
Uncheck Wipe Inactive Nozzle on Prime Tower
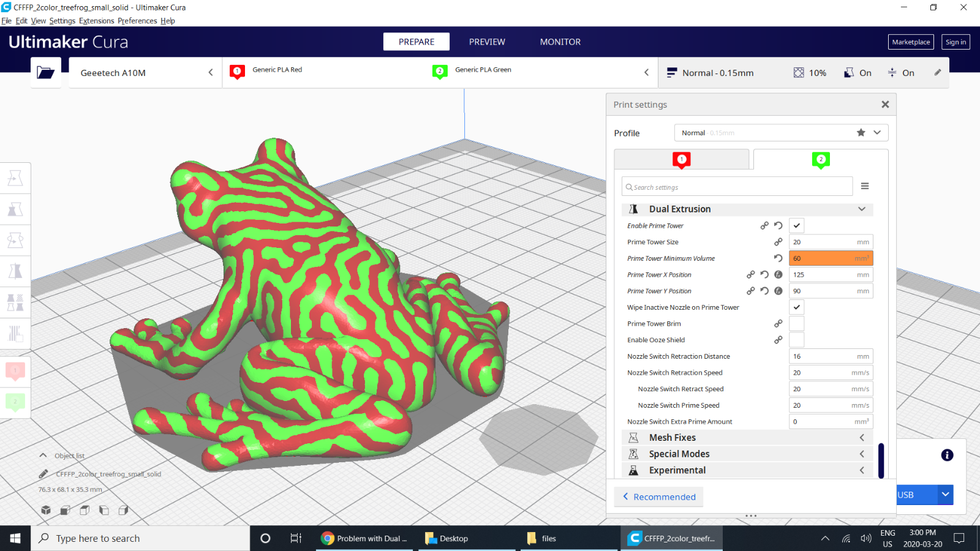(x=796, y=307)
